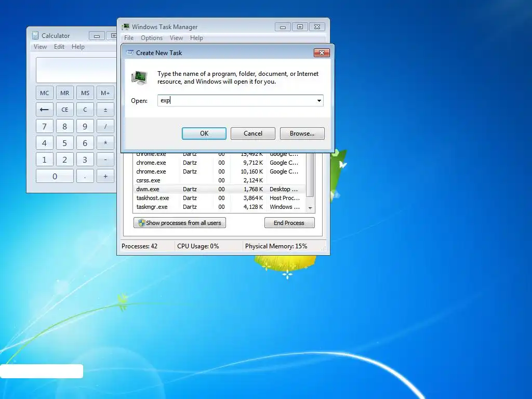Click the run program computer icon
The image size is (532, 399).
139,78
